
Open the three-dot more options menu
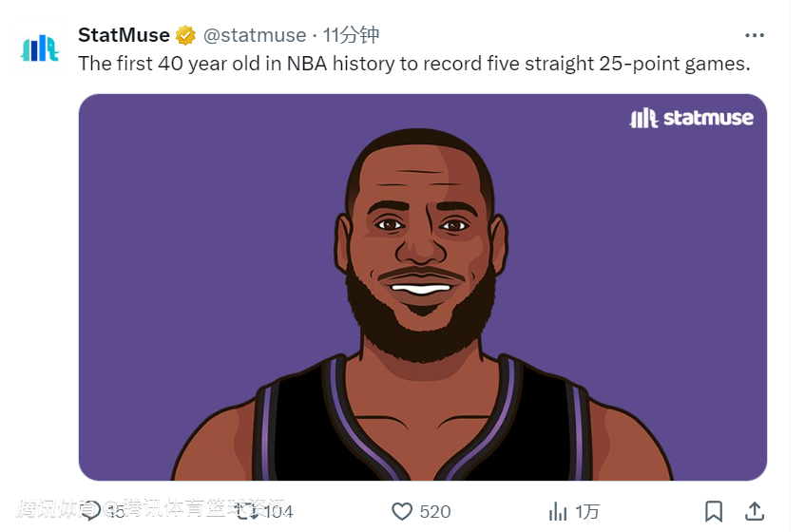click(754, 35)
